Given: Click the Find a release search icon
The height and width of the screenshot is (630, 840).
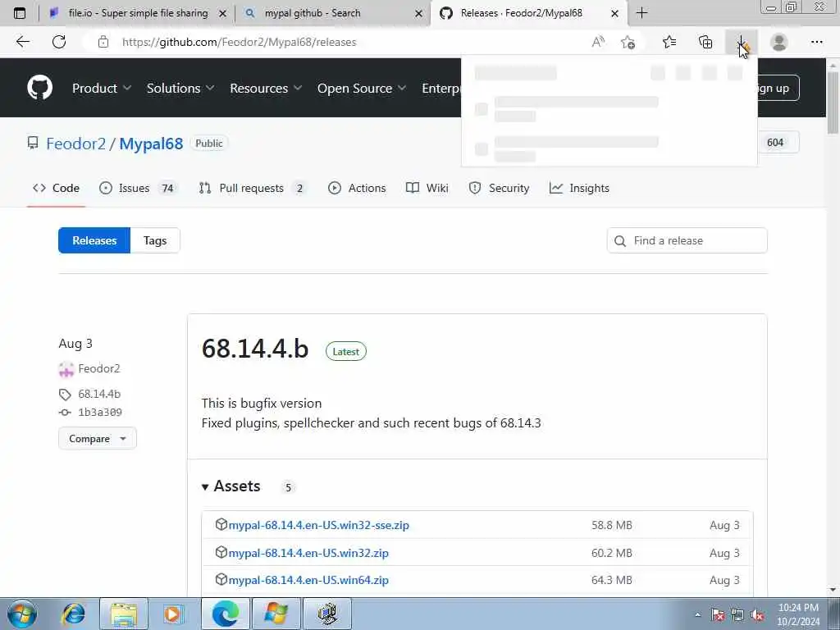Looking at the screenshot, I should click(620, 241).
